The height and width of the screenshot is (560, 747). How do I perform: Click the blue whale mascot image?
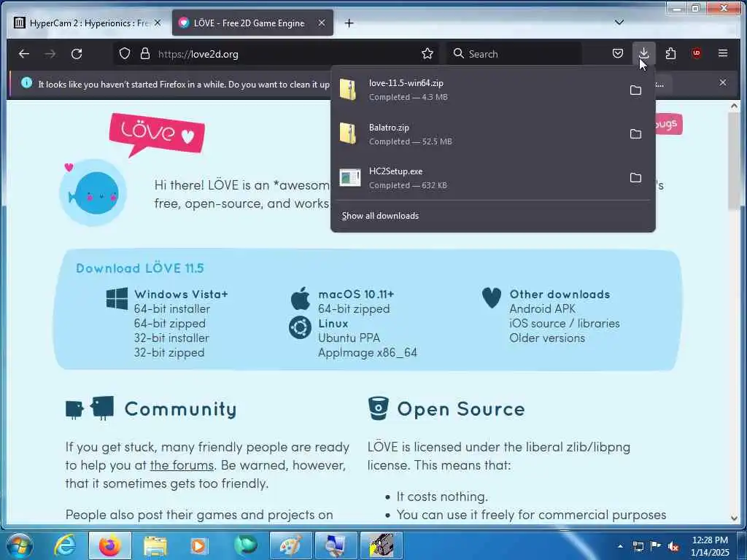click(x=93, y=192)
